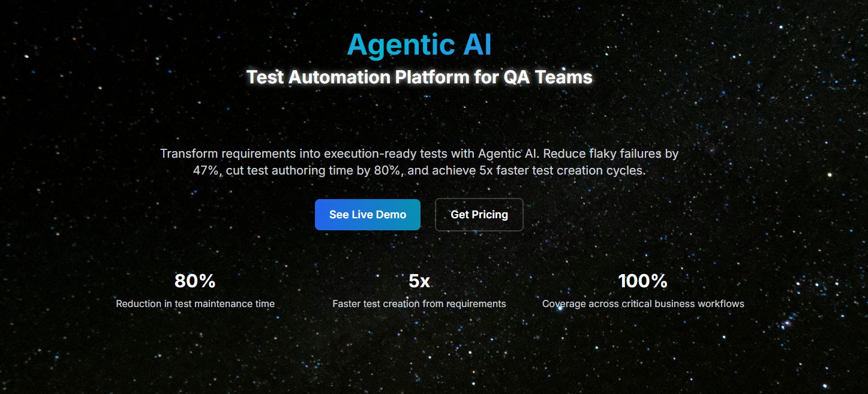868x394 pixels.
Task: Click the 47% figure in the description
Action: click(x=206, y=171)
